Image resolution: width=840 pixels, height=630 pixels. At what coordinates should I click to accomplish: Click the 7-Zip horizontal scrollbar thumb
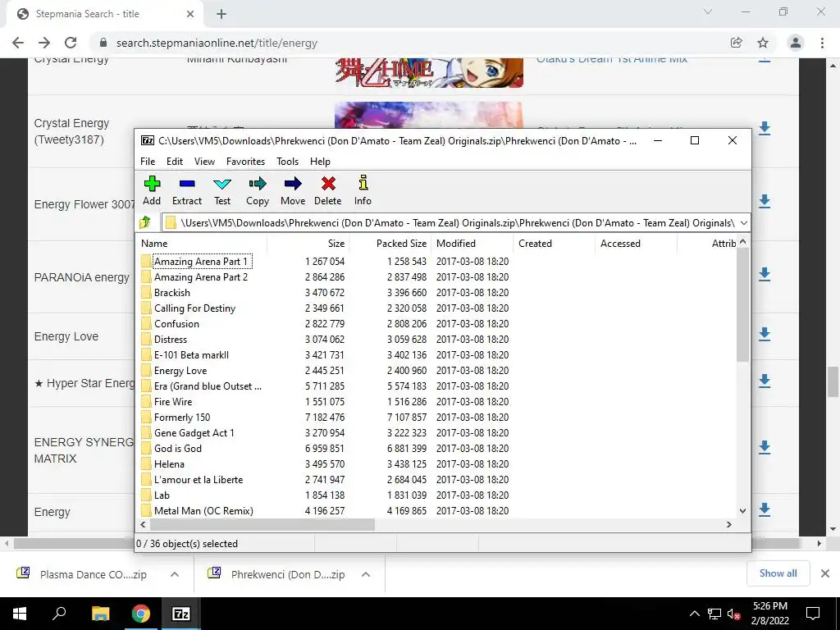click(x=262, y=525)
